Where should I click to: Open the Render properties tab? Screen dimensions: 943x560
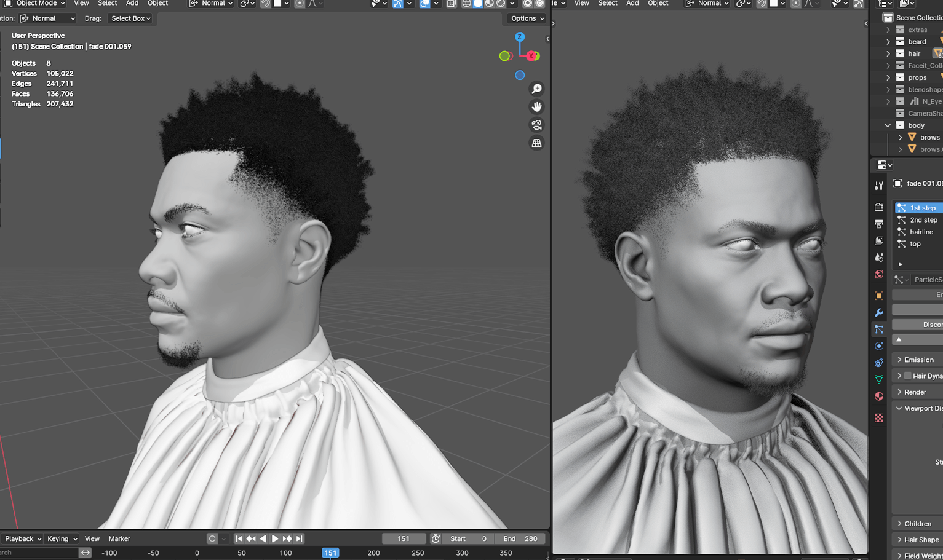(879, 207)
